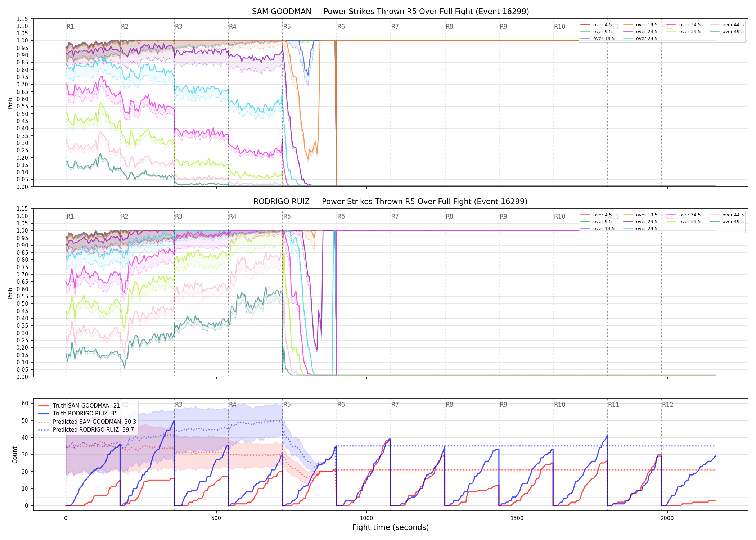The height and width of the screenshot is (540, 756).
Task: Click 'over 24.5' legend entry in middle chart
Action: [x=640, y=222]
